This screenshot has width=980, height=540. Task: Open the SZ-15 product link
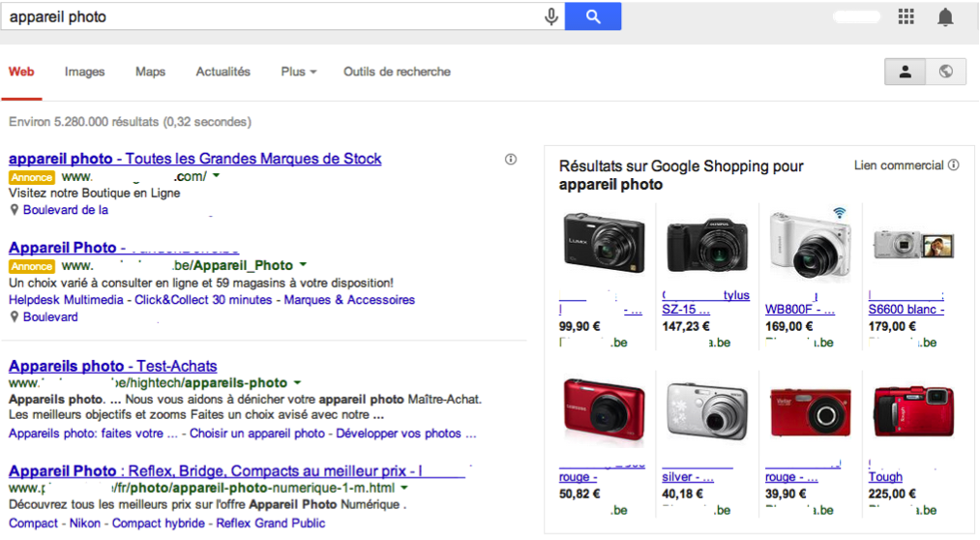point(686,310)
